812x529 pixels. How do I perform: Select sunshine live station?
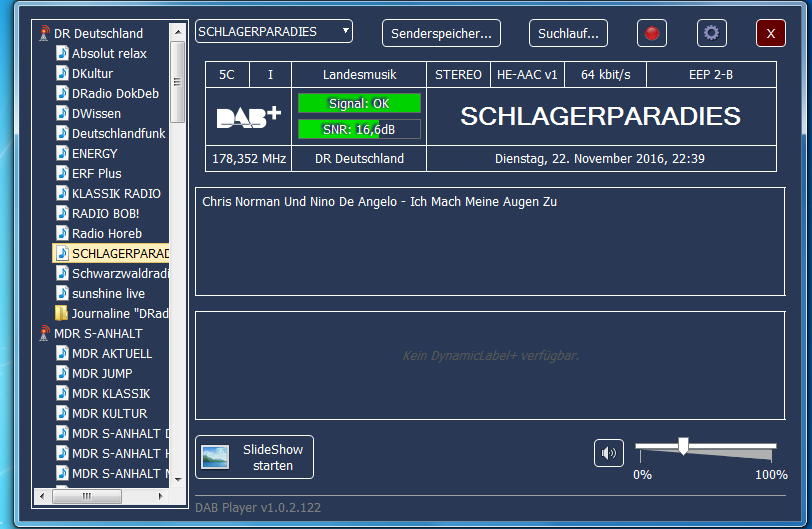point(108,293)
